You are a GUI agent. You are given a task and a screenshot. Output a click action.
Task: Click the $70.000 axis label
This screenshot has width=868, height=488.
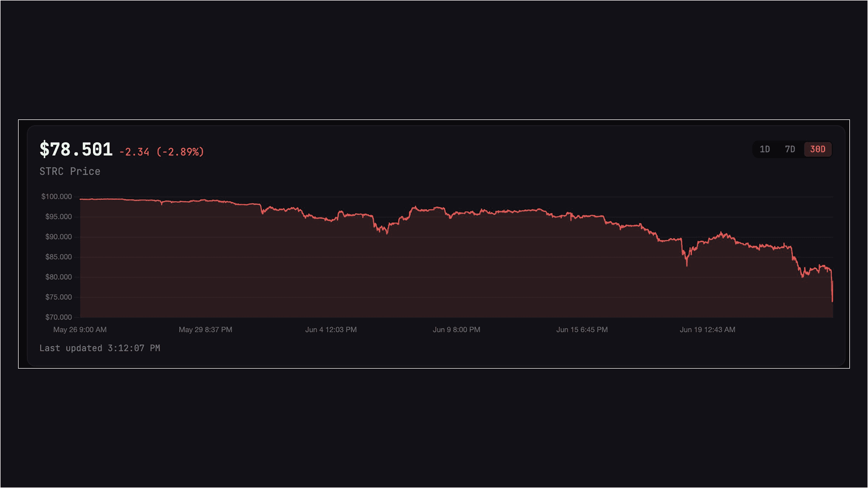[58, 317]
